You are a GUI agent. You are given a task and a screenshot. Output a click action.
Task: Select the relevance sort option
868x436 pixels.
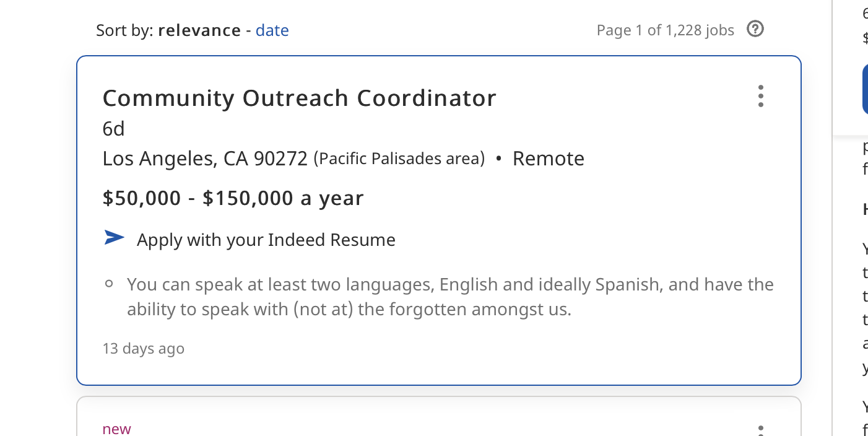pyautogui.click(x=199, y=30)
